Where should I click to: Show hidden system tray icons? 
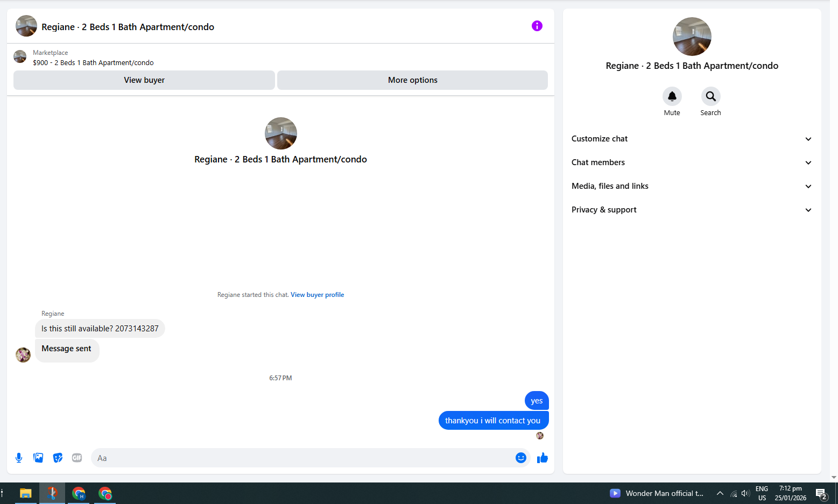pos(720,493)
